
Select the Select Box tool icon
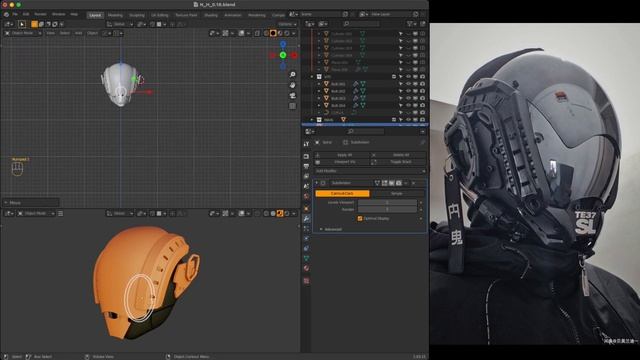(x=22, y=24)
